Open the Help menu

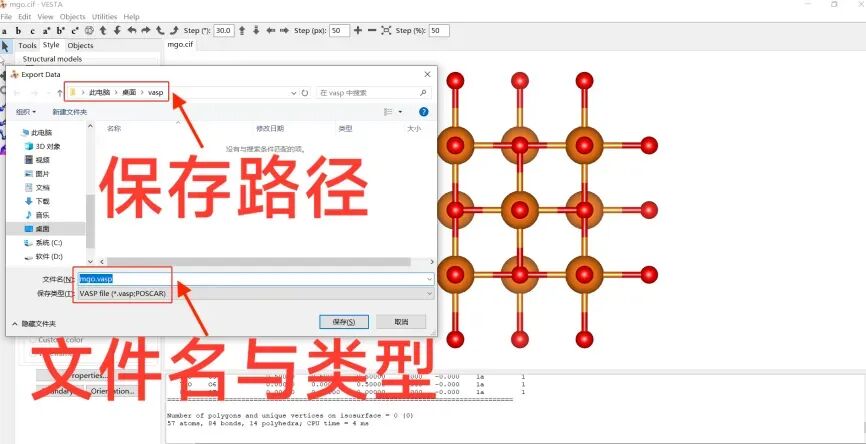pos(131,17)
